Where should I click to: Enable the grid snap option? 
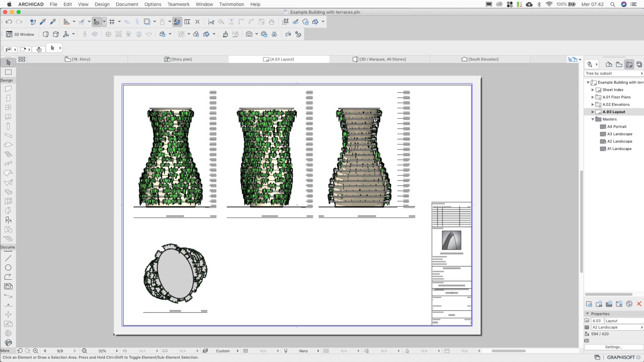click(113, 22)
